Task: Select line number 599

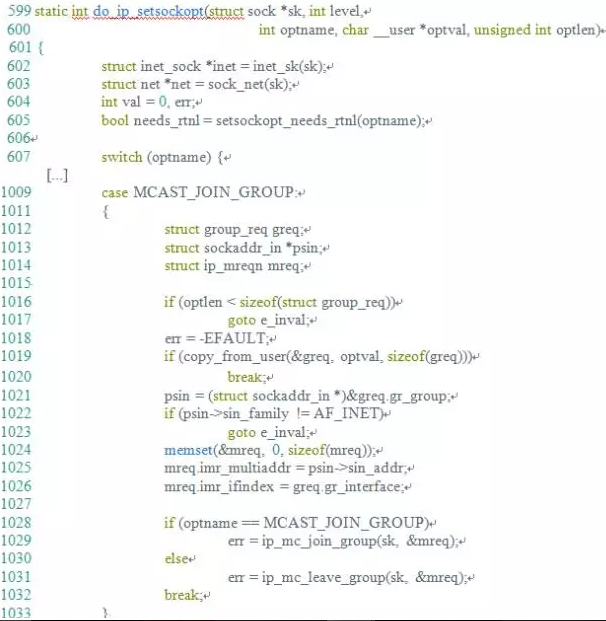Action: click(19, 11)
